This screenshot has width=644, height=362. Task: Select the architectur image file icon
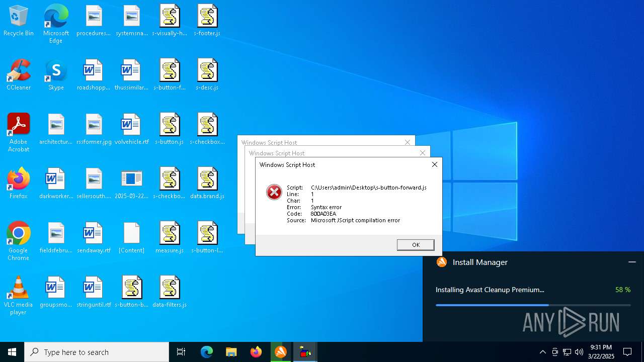[56, 130]
